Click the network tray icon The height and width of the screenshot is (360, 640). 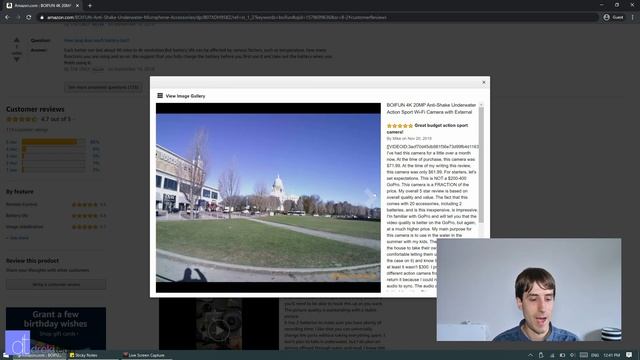(552, 355)
